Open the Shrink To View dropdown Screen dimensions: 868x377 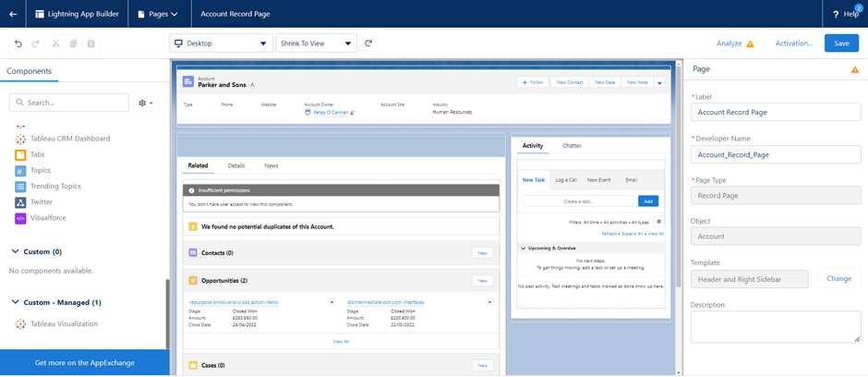(316, 43)
